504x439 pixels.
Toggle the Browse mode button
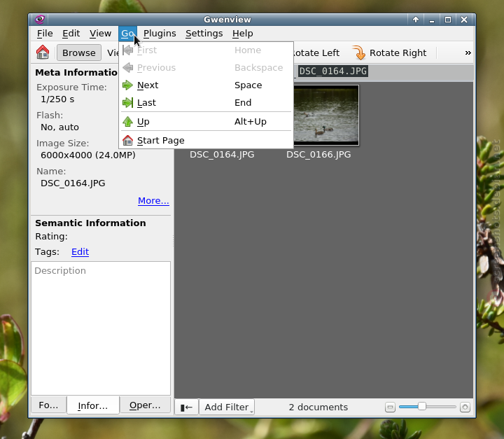78,53
